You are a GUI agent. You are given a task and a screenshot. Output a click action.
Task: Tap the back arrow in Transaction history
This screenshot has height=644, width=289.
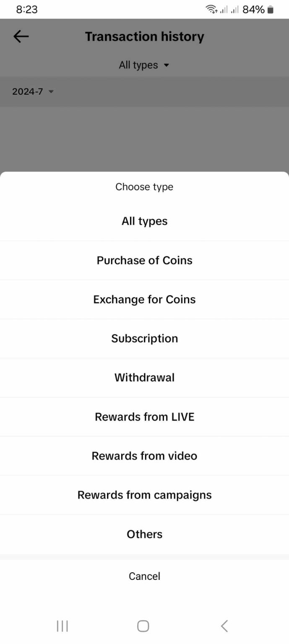21,36
